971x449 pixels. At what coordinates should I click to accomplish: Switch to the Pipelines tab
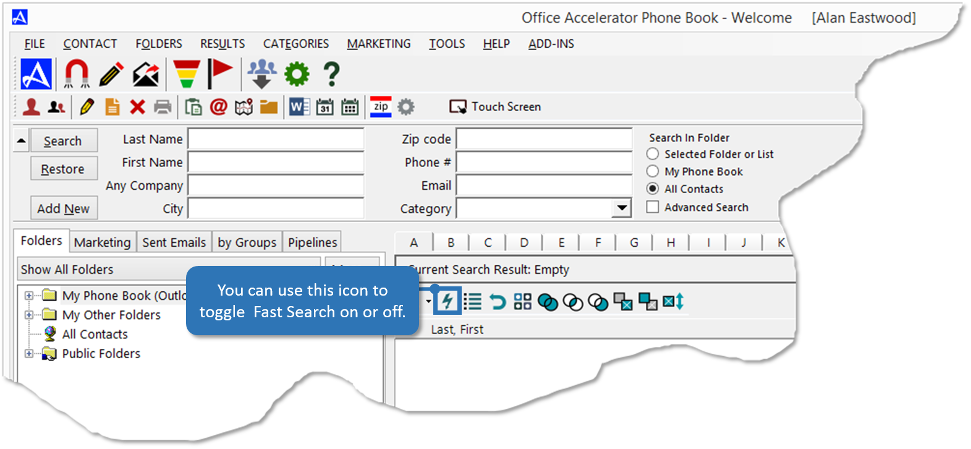coord(313,242)
